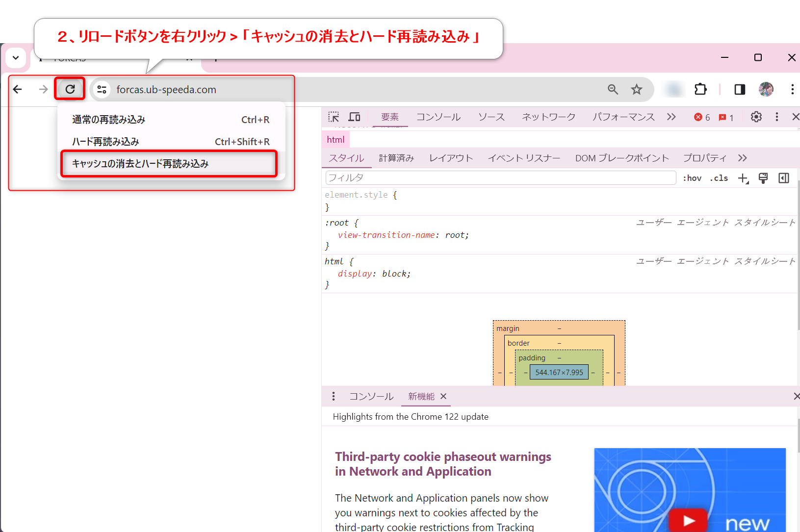Select キャッシュの消去とハード再読み込み menu entry

(142, 163)
